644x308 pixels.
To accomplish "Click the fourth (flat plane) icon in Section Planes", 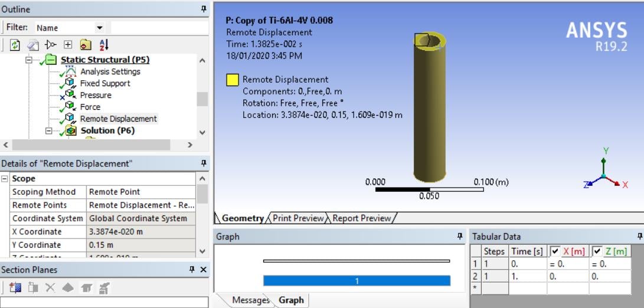I will pos(68,287).
